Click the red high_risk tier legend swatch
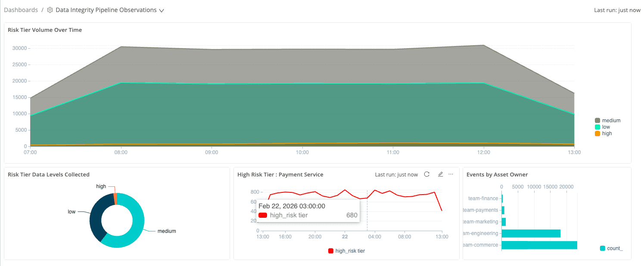 331,251
